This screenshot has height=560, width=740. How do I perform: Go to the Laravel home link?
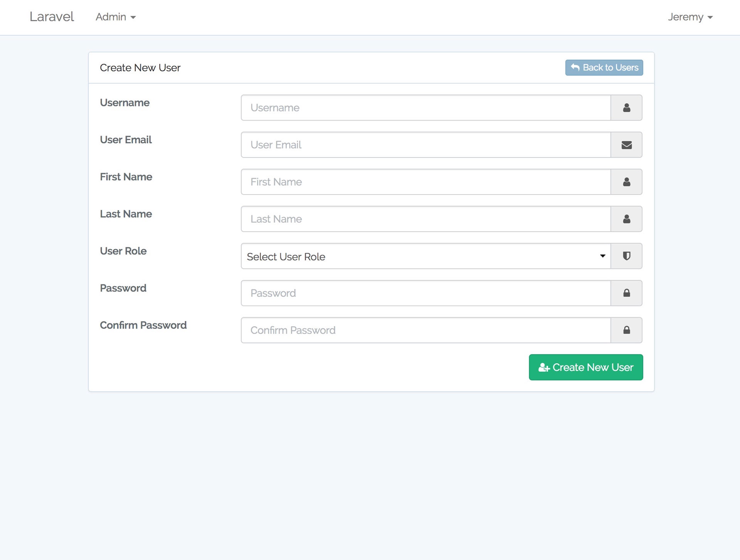[x=52, y=17]
